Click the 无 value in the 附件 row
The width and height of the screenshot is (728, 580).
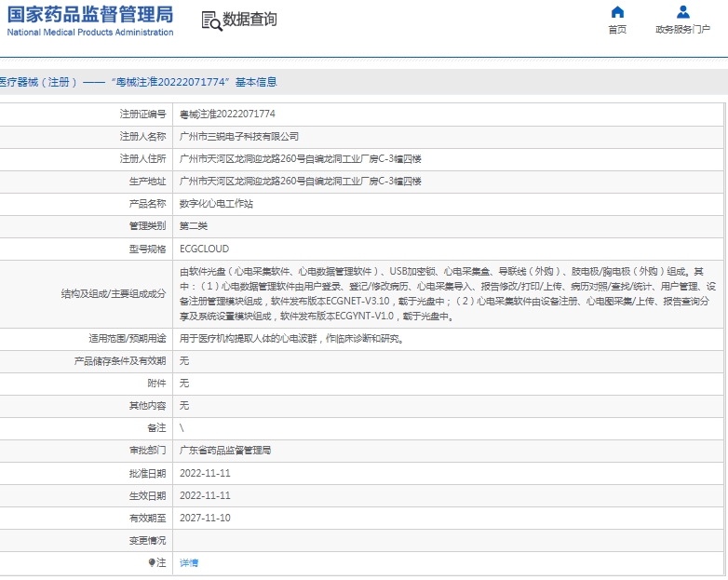click(x=184, y=384)
